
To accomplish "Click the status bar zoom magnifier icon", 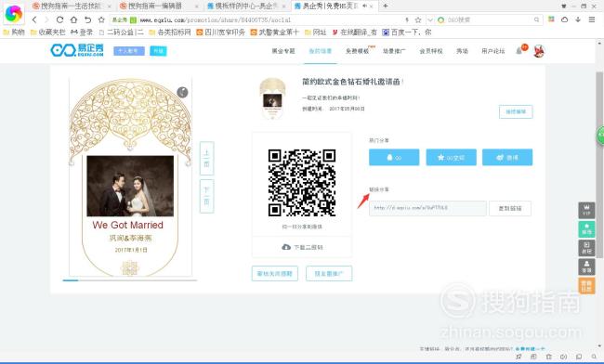I will (594, 357).
